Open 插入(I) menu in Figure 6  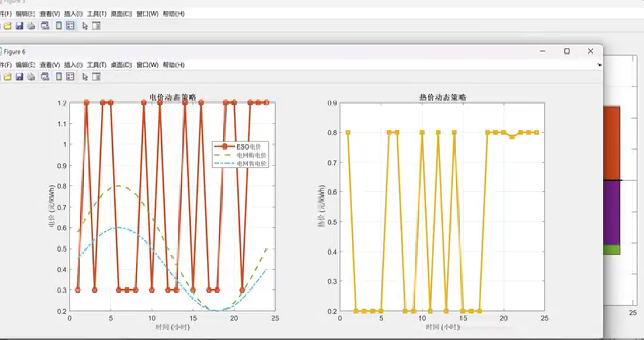pos(73,65)
